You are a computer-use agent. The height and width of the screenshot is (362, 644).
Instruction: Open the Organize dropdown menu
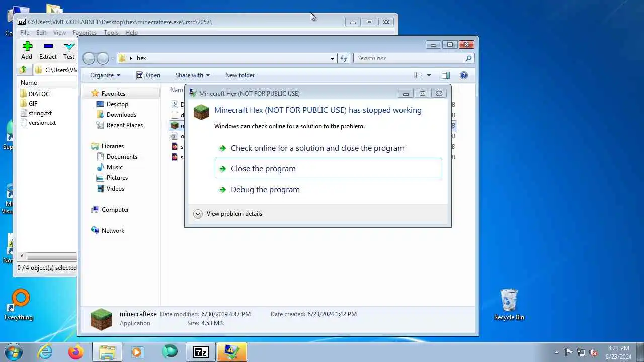(x=105, y=75)
